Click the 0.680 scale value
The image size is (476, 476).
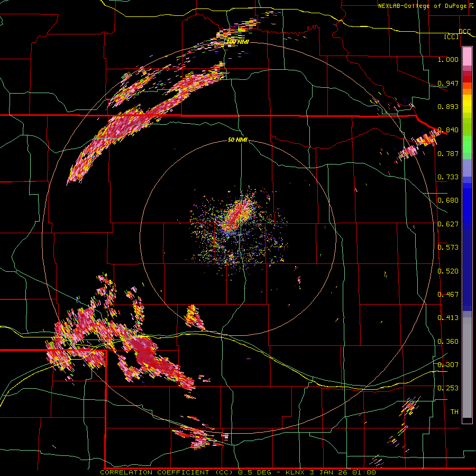[448, 200]
